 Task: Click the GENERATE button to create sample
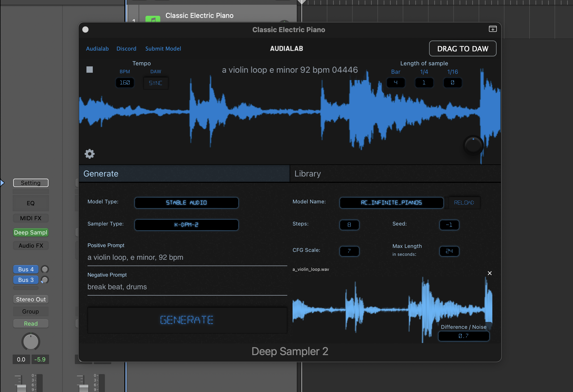tap(186, 319)
